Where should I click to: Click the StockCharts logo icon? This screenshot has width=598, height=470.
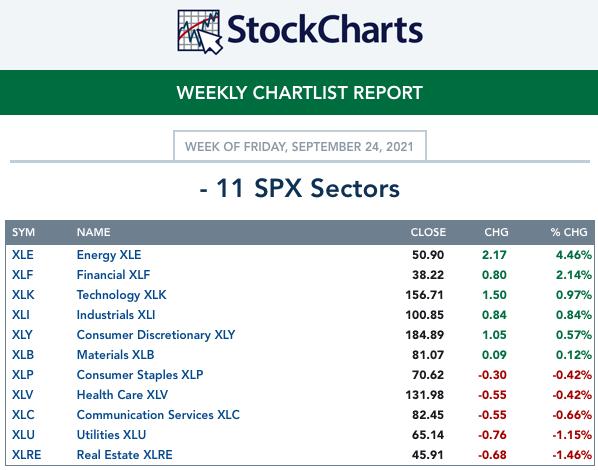[200, 32]
